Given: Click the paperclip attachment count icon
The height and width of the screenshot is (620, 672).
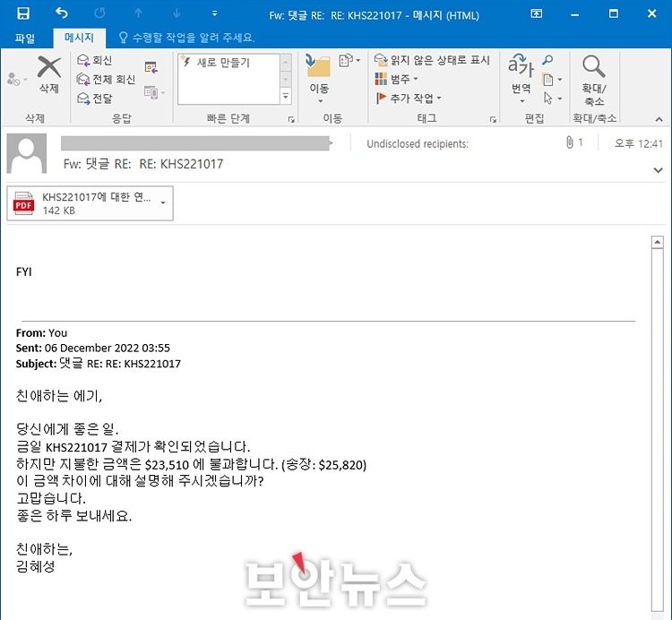Looking at the screenshot, I should tap(569, 142).
